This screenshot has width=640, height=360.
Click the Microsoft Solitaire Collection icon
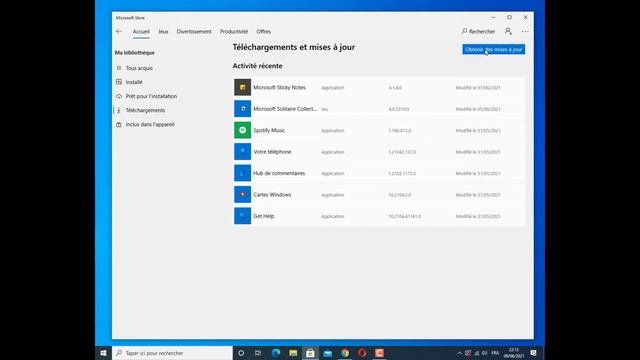click(x=242, y=109)
